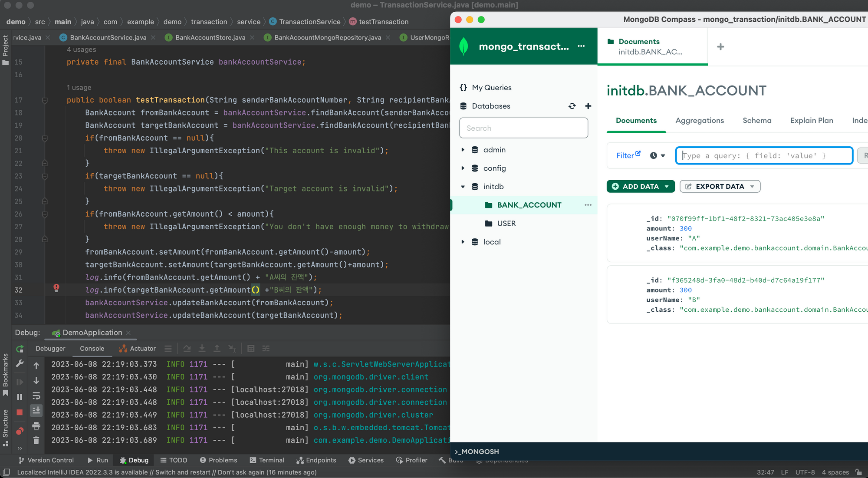Collapse testTransaction method fold at line 17
The width and height of the screenshot is (868, 478).
[x=45, y=100]
